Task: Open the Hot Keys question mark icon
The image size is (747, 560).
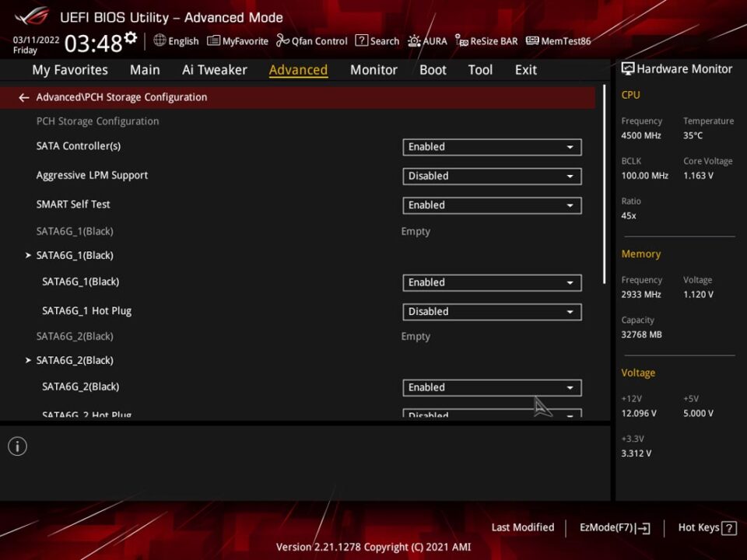Action: pyautogui.click(x=729, y=528)
